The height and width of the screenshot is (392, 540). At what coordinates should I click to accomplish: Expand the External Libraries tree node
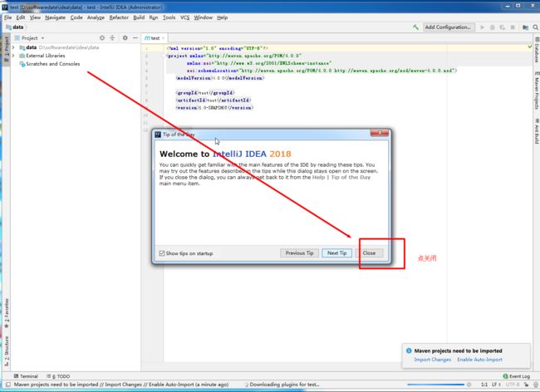pos(13,56)
